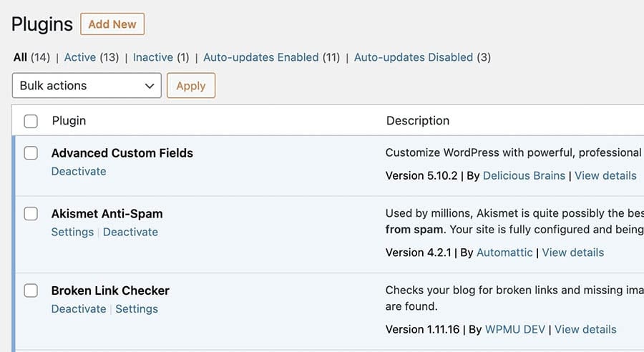The image size is (644, 352).
Task: Visit the Delicious Brains author link
Action: pyautogui.click(x=524, y=176)
